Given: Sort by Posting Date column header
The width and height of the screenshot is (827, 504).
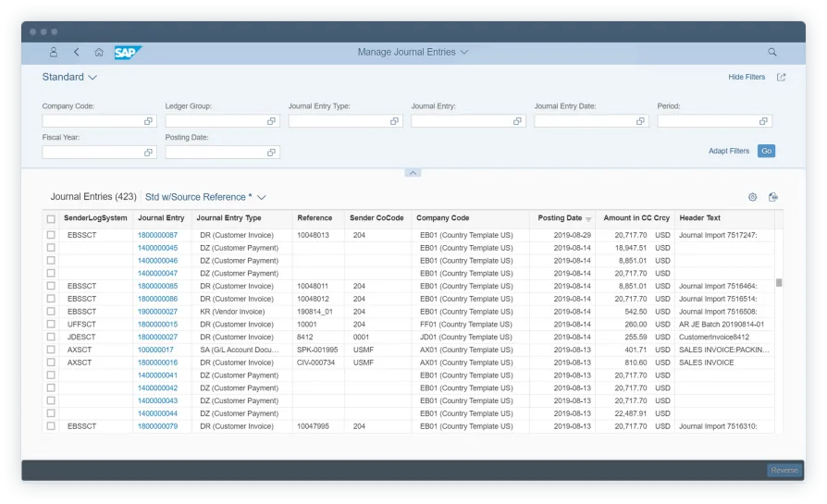Looking at the screenshot, I should (x=561, y=218).
